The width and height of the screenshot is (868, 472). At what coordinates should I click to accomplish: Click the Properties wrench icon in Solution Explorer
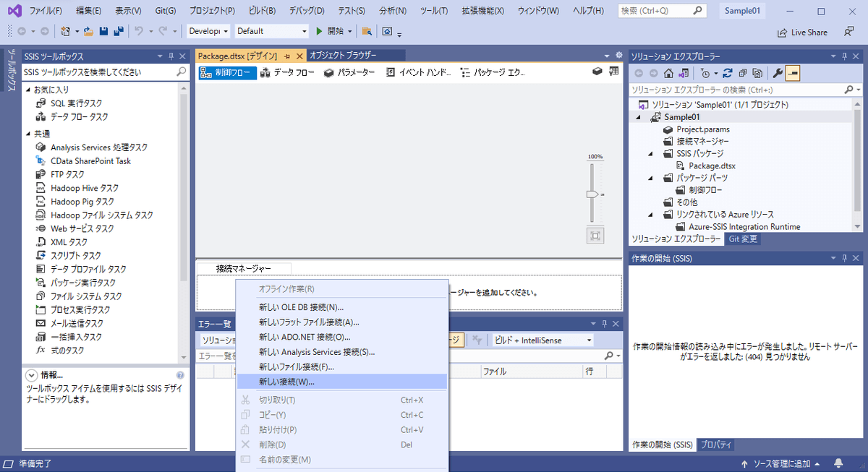[x=778, y=73]
